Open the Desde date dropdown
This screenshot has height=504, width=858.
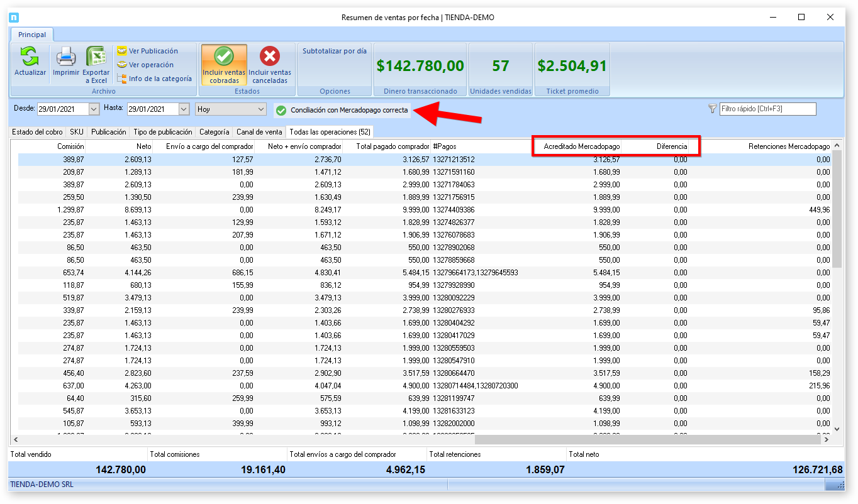click(x=94, y=109)
